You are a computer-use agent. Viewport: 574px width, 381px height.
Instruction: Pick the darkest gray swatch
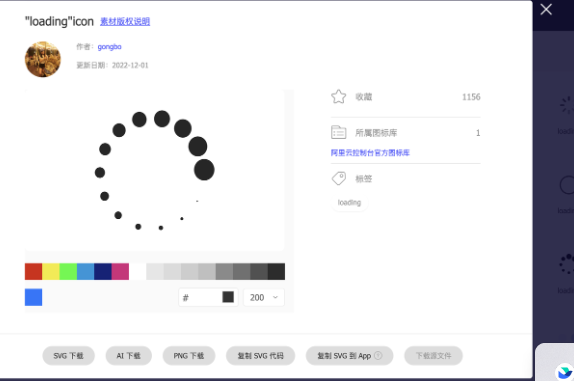click(x=276, y=272)
